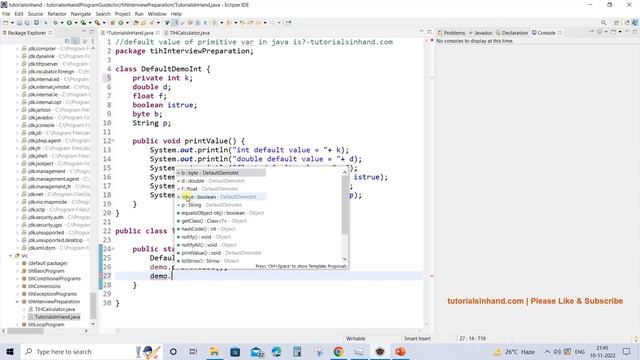640x360 pixels.
Task: Open the Run button dropdown arrow
Action: pyautogui.click(x=75, y=23)
